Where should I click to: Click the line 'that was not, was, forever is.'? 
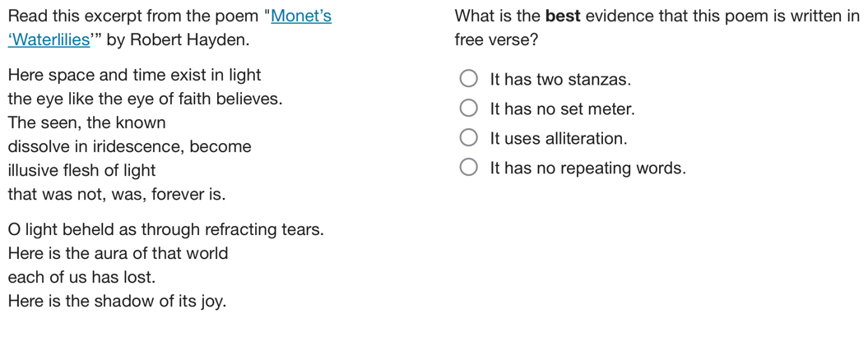tap(116, 195)
